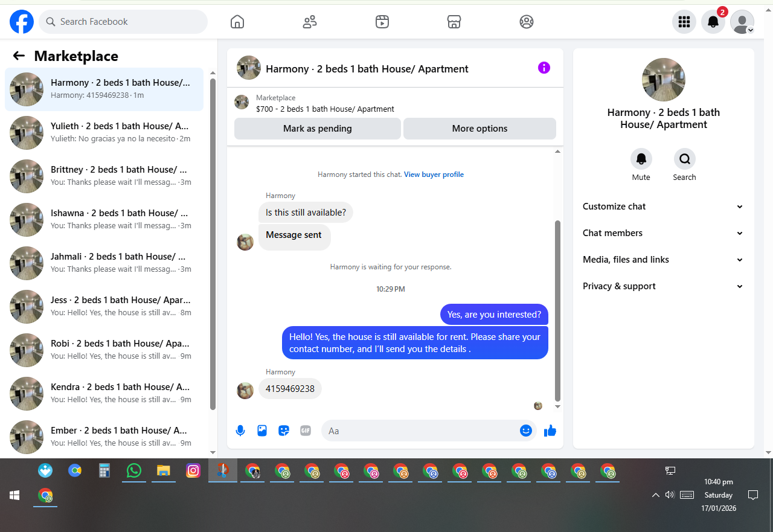Open the clock showing 10:40 pm
773x532 pixels.
pos(719,495)
